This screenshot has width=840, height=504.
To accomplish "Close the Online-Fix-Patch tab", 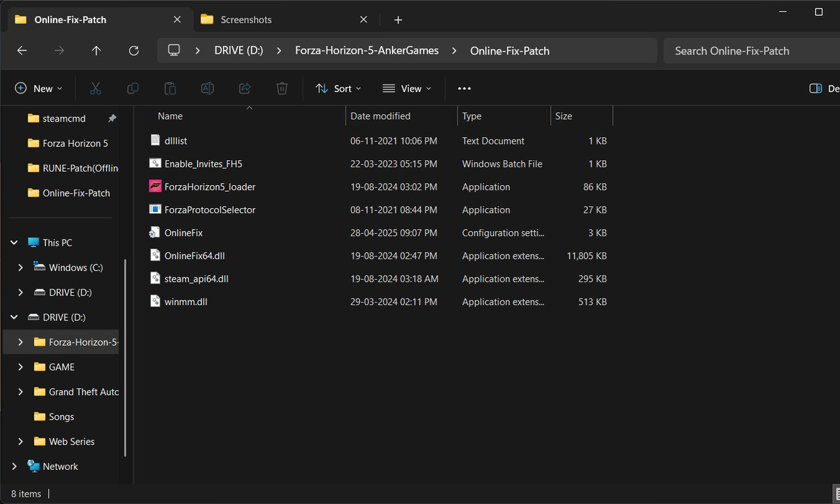I will point(177,20).
